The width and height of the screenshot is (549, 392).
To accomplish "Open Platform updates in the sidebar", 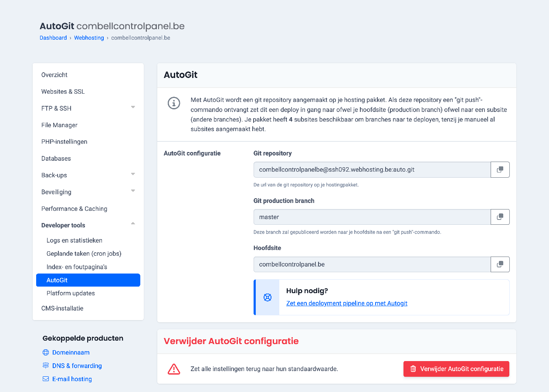I will pos(71,293).
